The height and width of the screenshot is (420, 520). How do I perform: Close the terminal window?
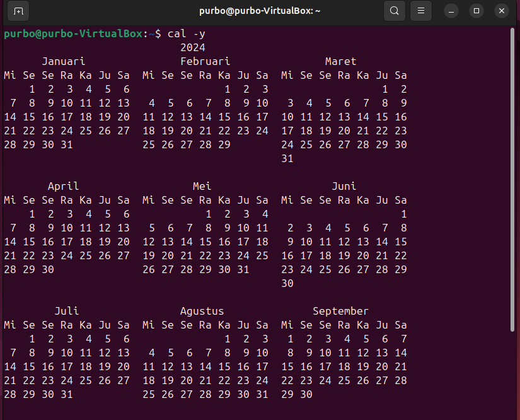502,11
